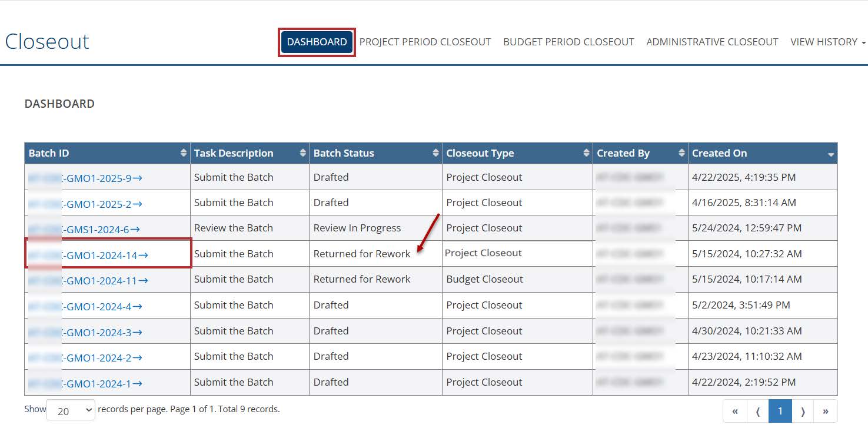
Task: Select the Administrative Closeout tab
Action: coord(712,42)
